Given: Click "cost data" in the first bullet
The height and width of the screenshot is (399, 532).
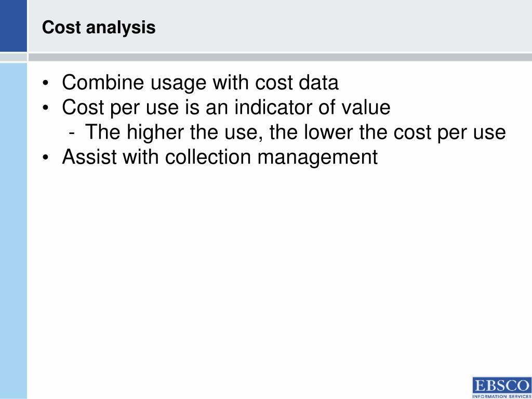Looking at the screenshot, I should [297, 83].
